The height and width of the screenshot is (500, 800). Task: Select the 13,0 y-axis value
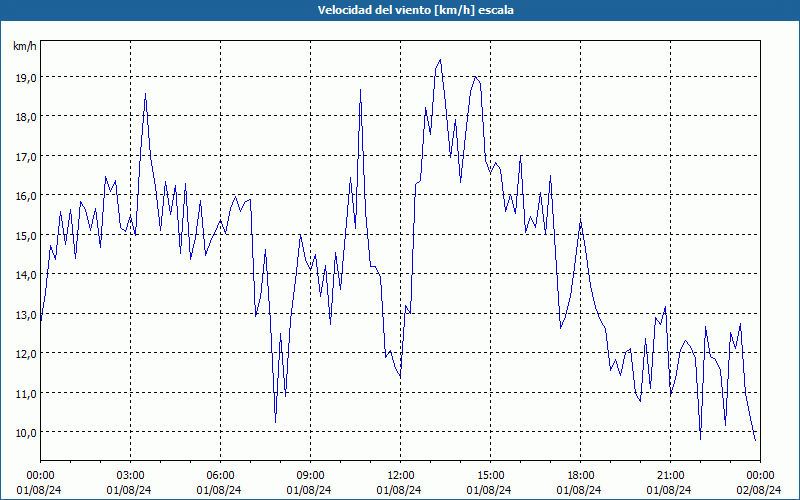tap(24, 315)
